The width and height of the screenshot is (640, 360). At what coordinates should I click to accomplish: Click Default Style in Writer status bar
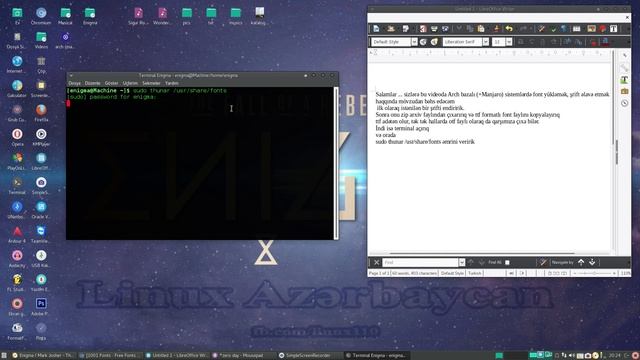coord(452,273)
